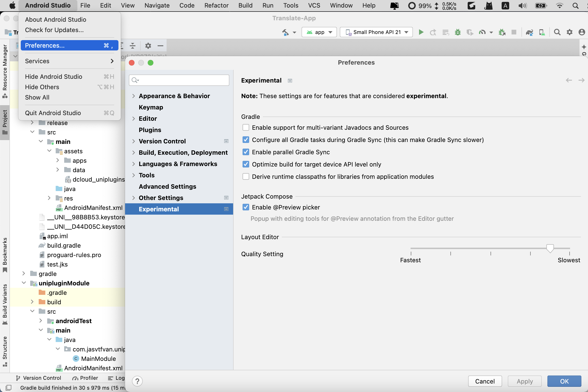Click the Stop square icon
Viewport: 588px width, 392px height.
(514, 32)
